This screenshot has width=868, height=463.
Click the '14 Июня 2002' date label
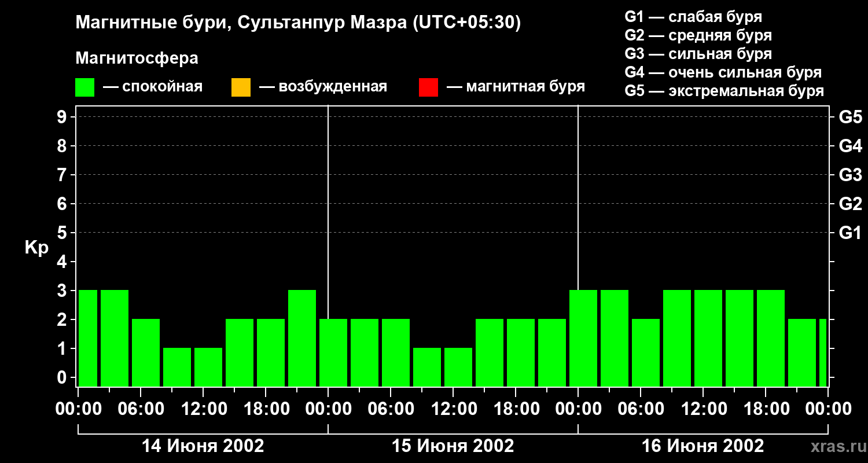pos(203,446)
